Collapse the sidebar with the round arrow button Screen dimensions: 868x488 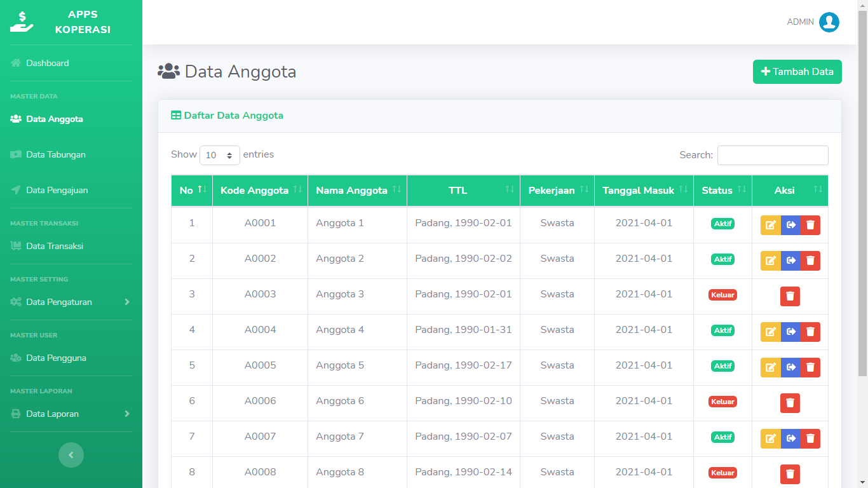71,455
